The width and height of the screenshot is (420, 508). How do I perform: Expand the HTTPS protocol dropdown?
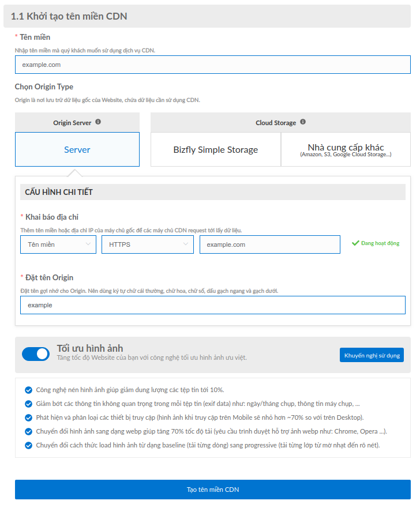click(148, 244)
